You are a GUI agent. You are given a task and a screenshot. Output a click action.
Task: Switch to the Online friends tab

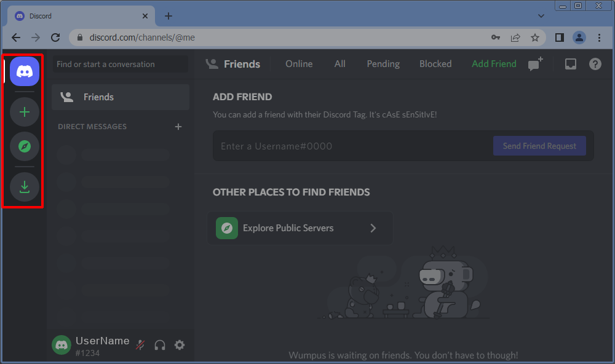tap(299, 64)
